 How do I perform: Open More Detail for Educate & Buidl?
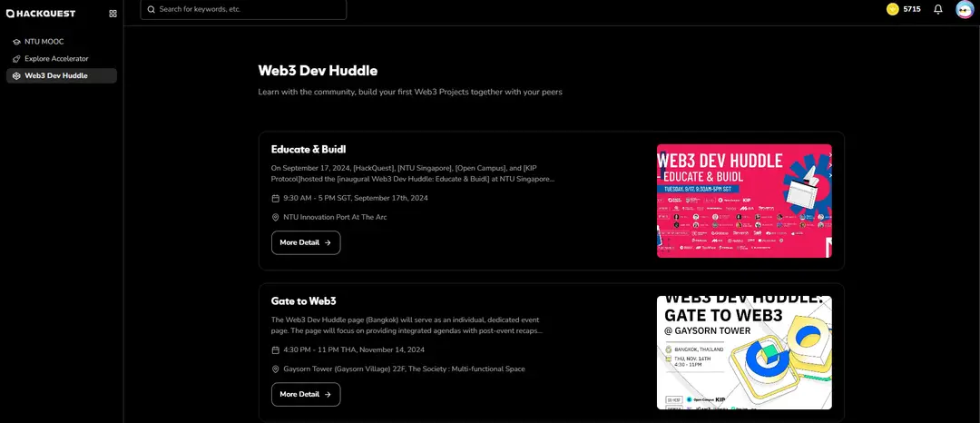pos(306,242)
